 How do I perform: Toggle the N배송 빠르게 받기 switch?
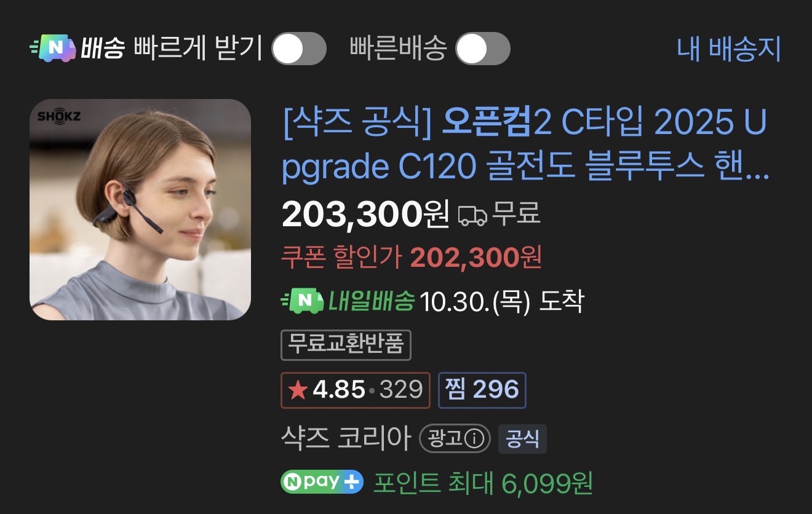coord(299,49)
